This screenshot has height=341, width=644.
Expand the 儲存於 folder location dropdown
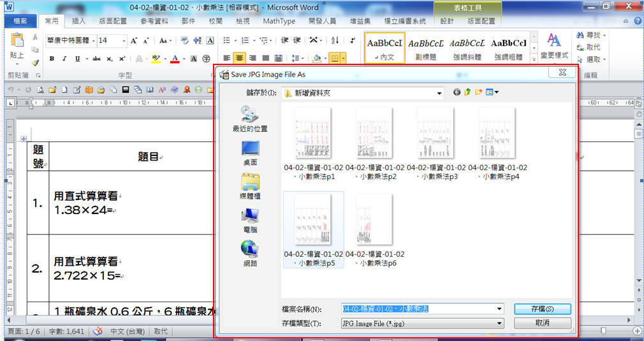[x=439, y=93]
